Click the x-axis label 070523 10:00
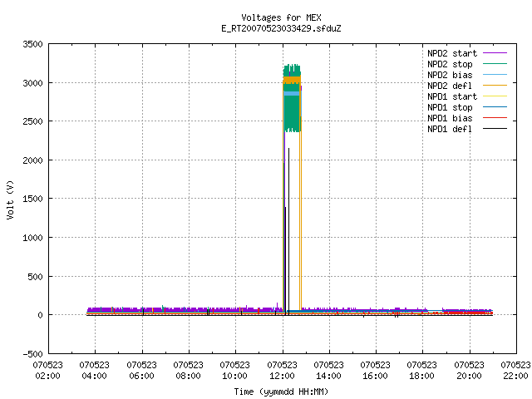Image resolution: width=532 pixels, height=399 pixels. pos(234,371)
